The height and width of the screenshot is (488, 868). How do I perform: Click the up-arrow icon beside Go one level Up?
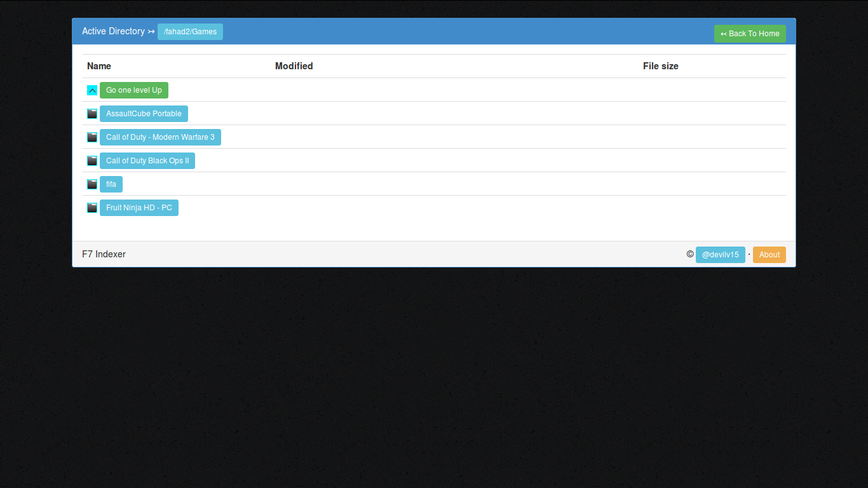92,90
